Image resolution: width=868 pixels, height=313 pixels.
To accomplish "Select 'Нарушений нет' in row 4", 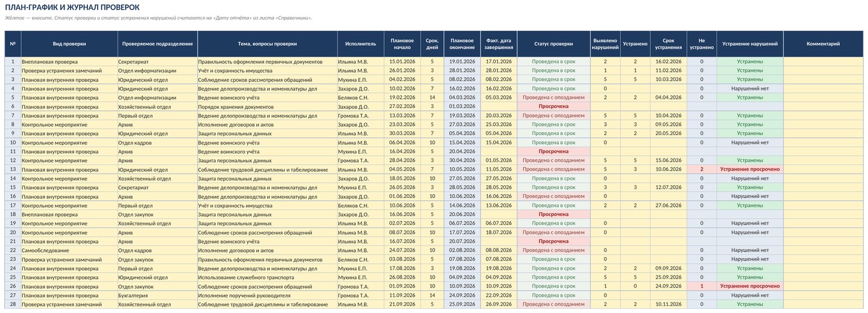I will (x=750, y=89).
